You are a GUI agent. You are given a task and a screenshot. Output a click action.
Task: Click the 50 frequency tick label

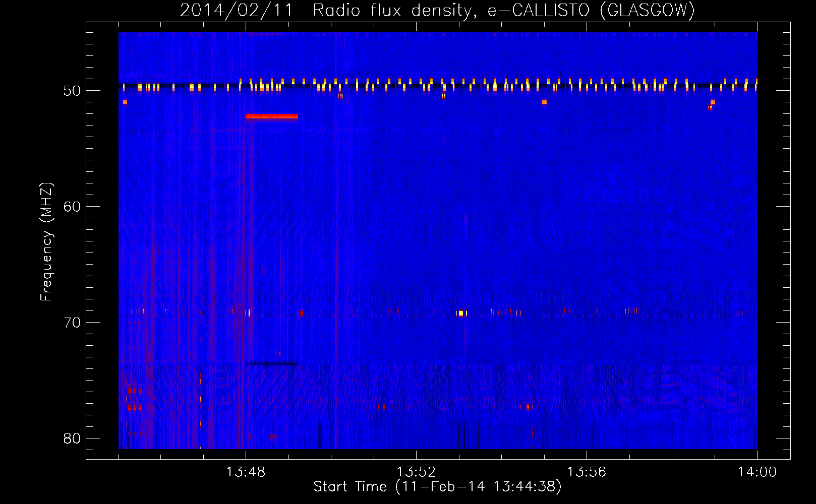coord(72,91)
